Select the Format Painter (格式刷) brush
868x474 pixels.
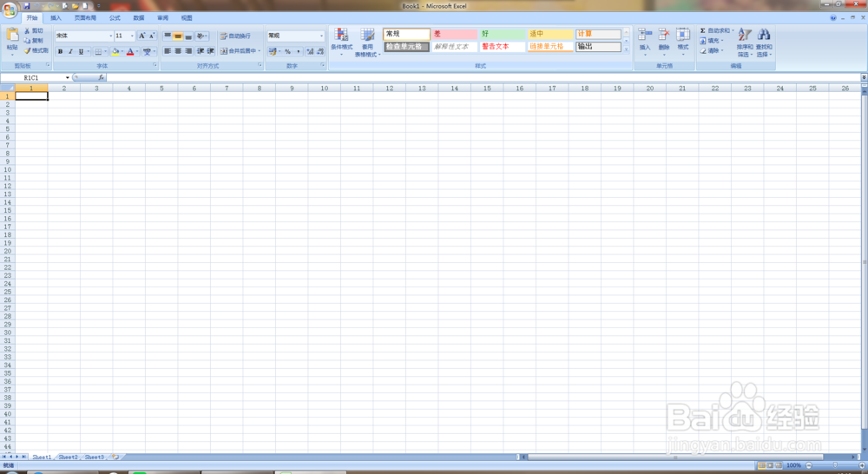coord(27,50)
